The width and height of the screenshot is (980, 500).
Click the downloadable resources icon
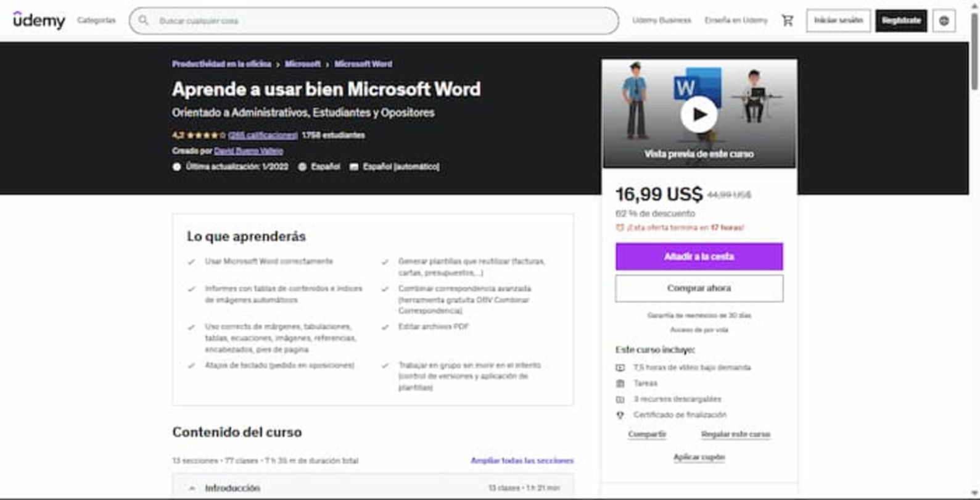coord(620,399)
